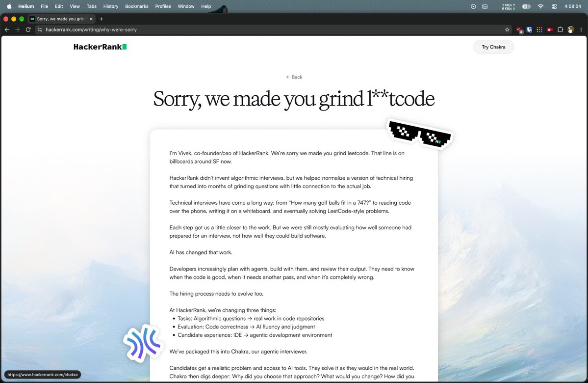The width and height of the screenshot is (588, 383).
Task: Click the browser forward arrow
Action: pos(17,29)
